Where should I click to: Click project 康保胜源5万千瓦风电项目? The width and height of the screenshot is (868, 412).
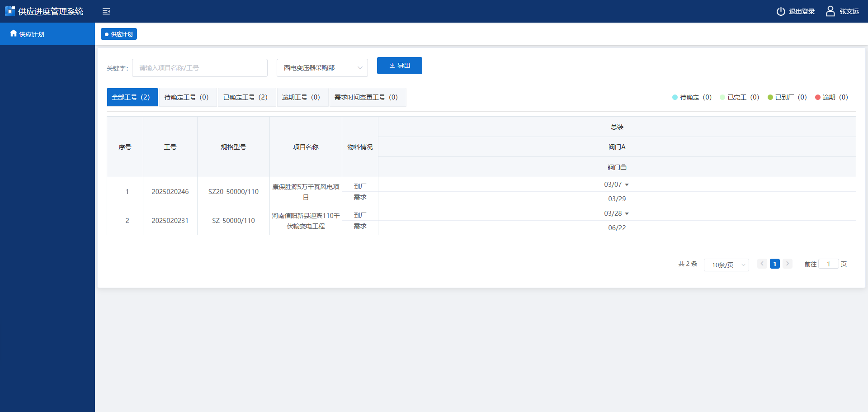[x=306, y=192]
